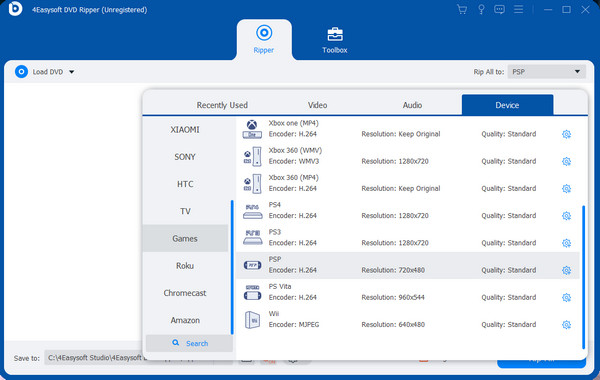Viewport: 600px width, 380px height.
Task: Open settings gear for Xbox 360 (WMV)
Action: coord(566,161)
